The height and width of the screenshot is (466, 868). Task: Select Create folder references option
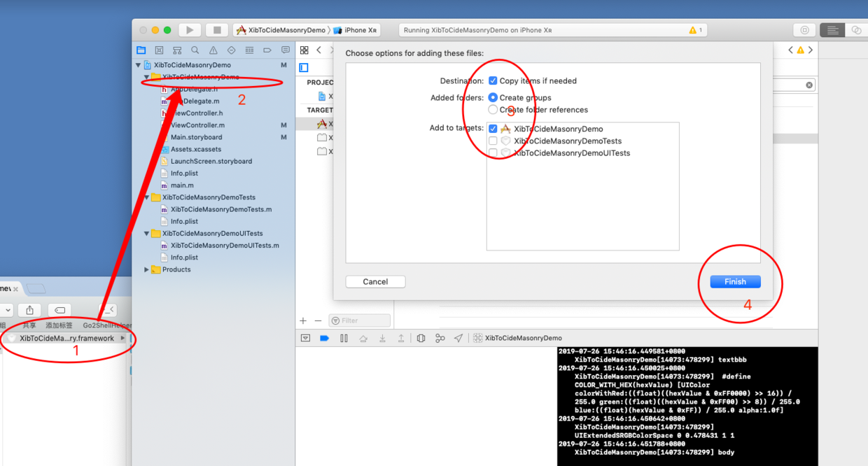(x=493, y=110)
